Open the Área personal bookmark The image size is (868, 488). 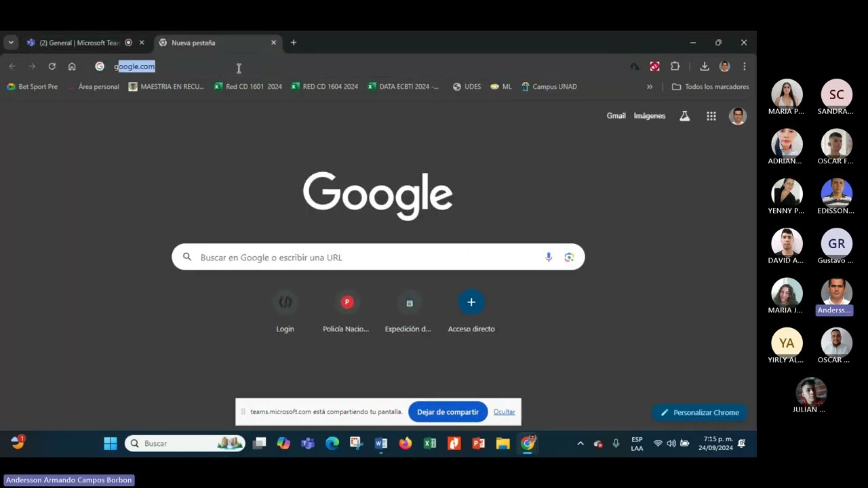[93, 87]
